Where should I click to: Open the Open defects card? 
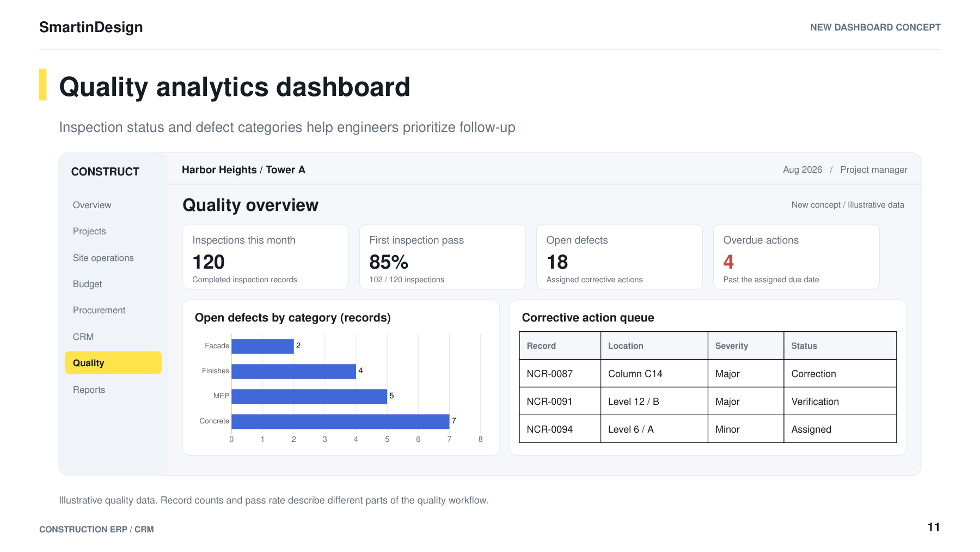[x=620, y=257]
